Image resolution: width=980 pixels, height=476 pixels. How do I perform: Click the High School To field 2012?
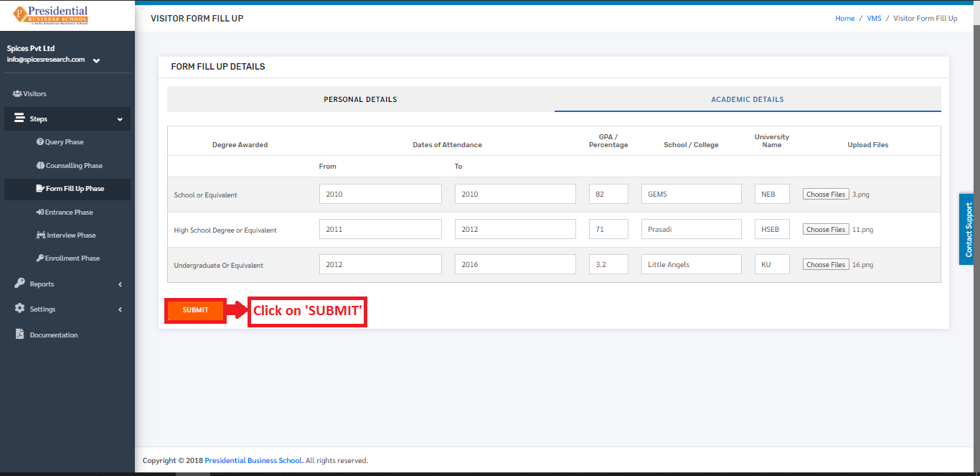pos(515,229)
